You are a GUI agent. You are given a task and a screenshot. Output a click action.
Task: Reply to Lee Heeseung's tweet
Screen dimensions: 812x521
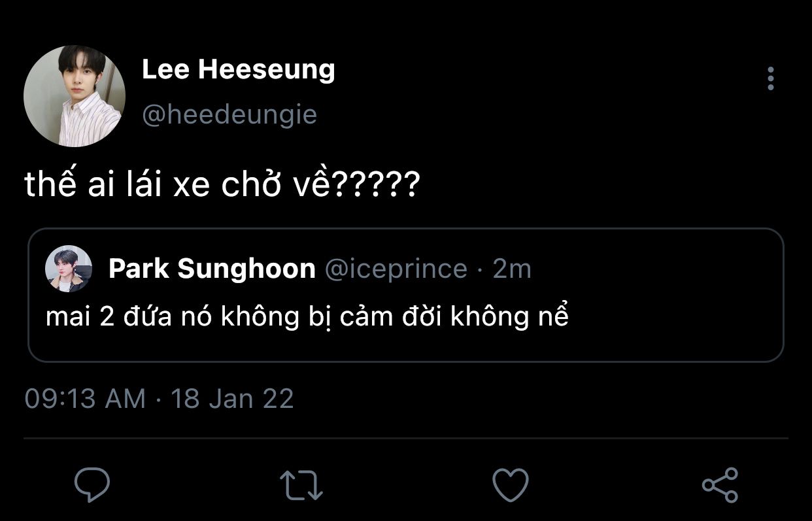coord(92,484)
